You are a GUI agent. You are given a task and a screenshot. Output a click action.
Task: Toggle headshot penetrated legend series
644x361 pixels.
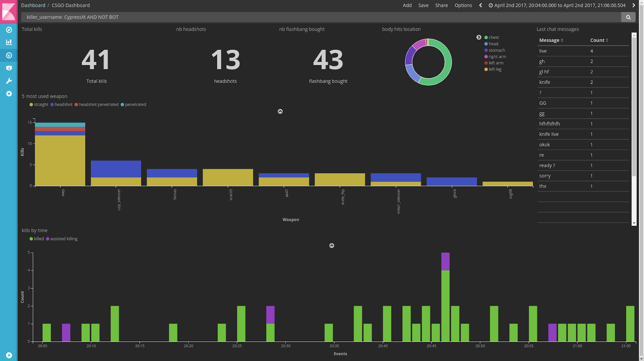pos(96,105)
